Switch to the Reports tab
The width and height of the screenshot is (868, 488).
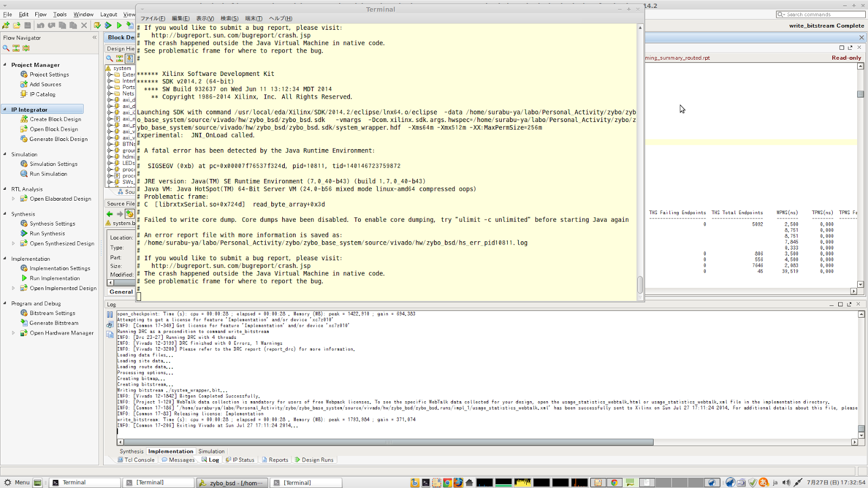275,460
